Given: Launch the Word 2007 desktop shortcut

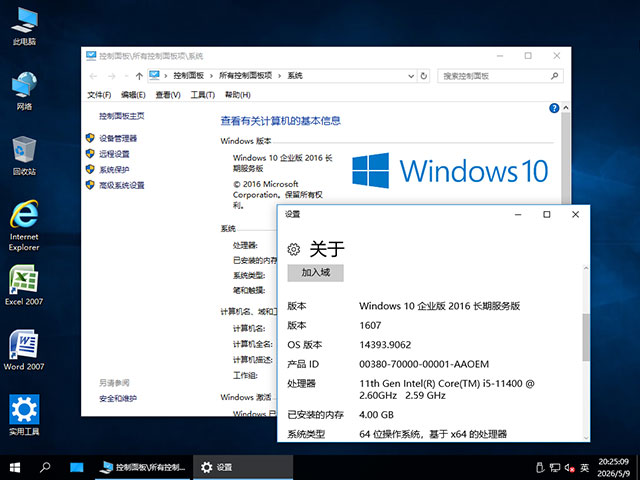Looking at the screenshot, I should [24, 350].
